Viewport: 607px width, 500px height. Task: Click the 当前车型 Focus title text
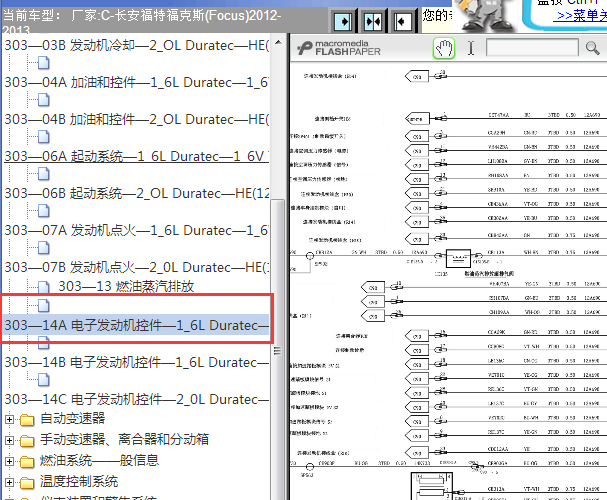point(142,22)
